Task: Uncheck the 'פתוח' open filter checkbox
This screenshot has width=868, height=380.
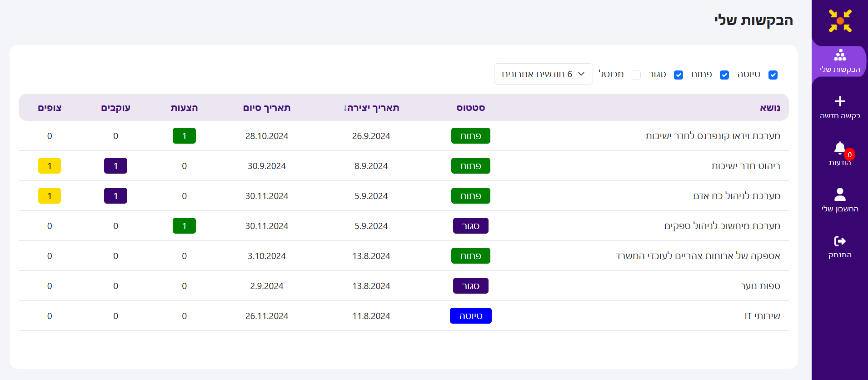Action: coord(724,75)
